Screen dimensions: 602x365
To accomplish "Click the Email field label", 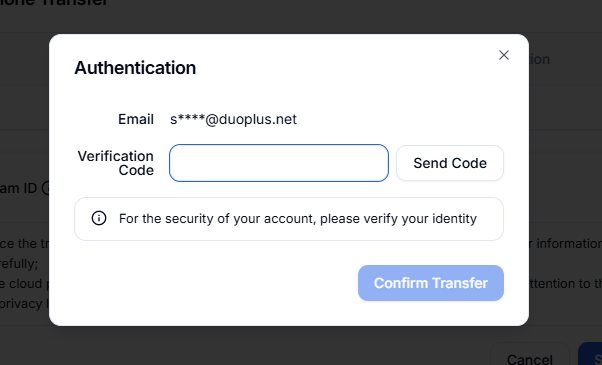I will click(136, 119).
